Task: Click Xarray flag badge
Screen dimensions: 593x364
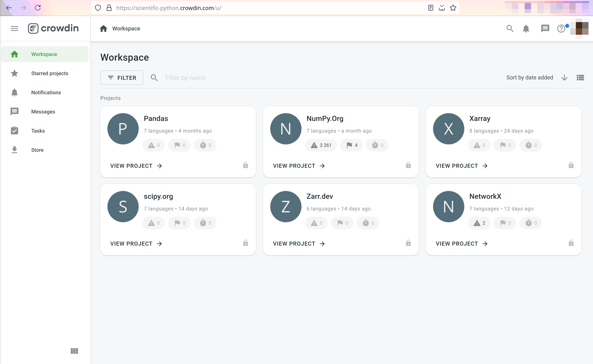Action: pos(505,145)
